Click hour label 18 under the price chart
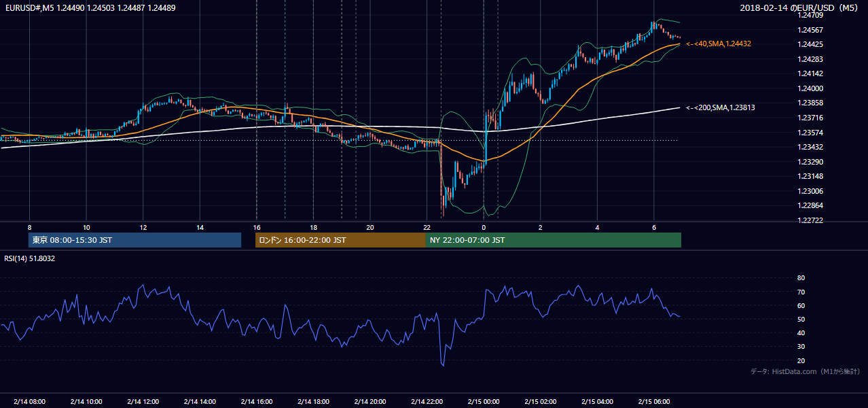Image resolution: width=868 pixels, height=408 pixels. (x=313, y=227)
